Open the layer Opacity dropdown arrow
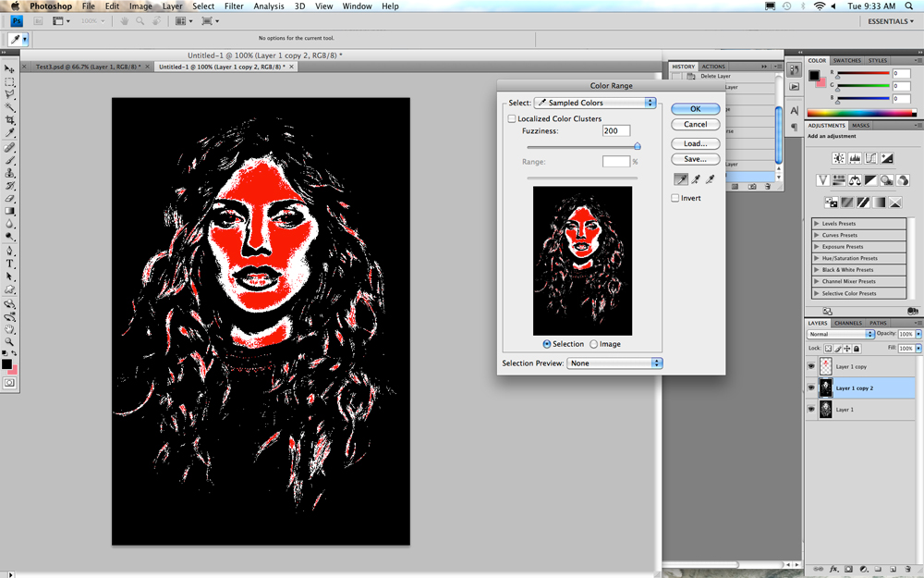Screen dimensions: 924x578 918,334
